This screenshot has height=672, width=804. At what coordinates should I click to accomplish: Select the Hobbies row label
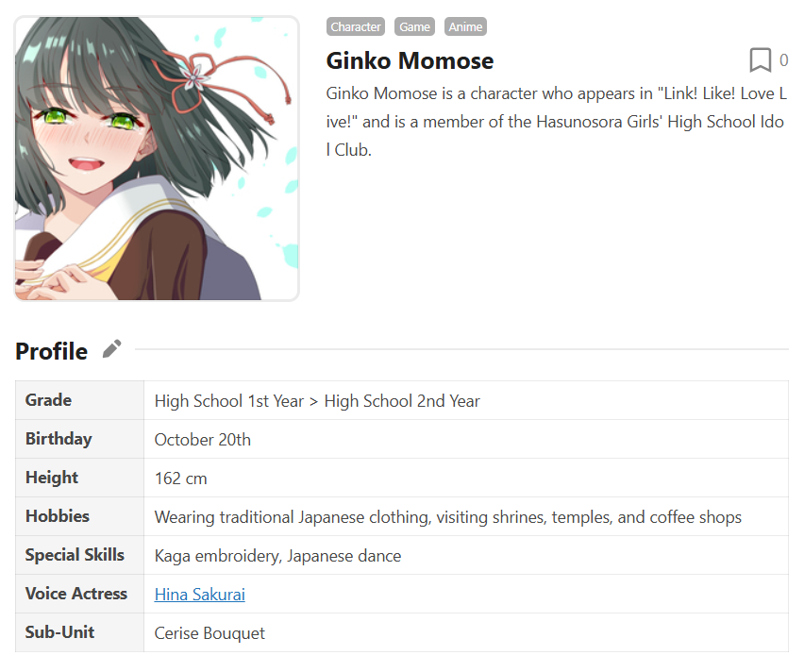click(x=58, y=516)
